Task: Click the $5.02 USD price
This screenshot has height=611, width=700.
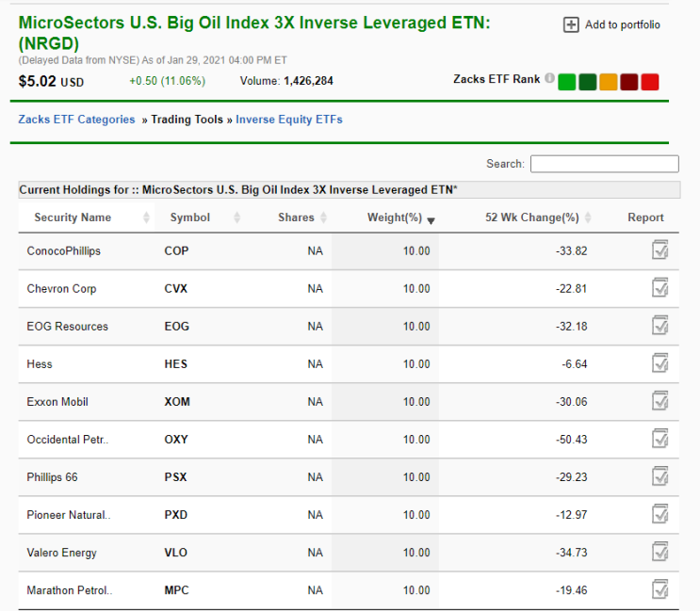Action: click(51, 81)
